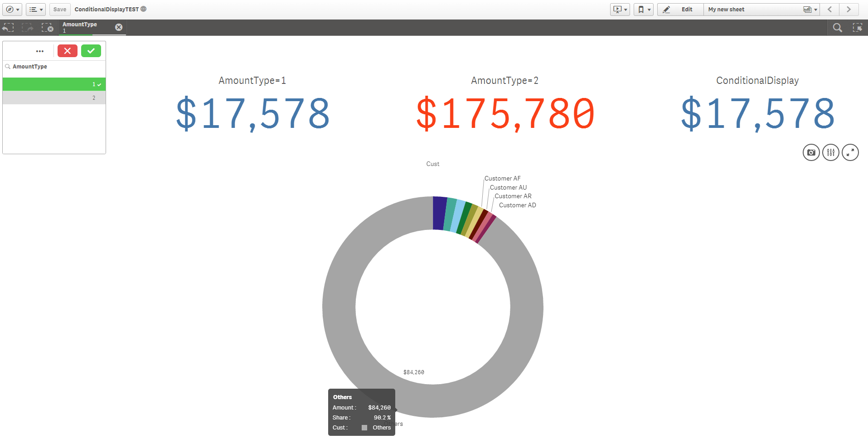Open the global list menu dropdown
The height and width of the screenshot is (444, 868).
36,9
